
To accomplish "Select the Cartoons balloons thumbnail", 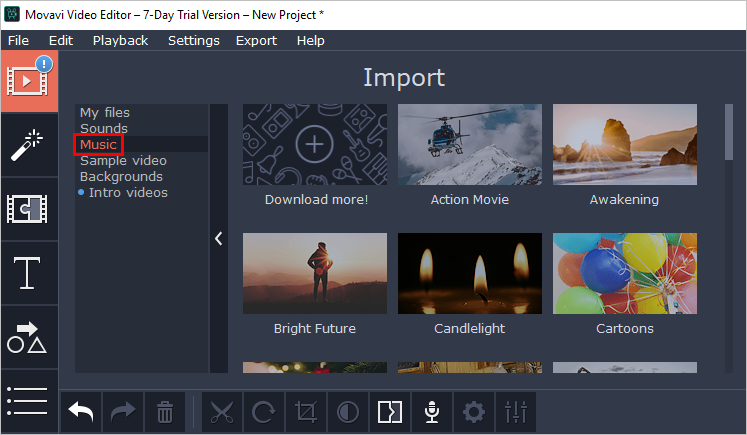I will coord(625,273).
